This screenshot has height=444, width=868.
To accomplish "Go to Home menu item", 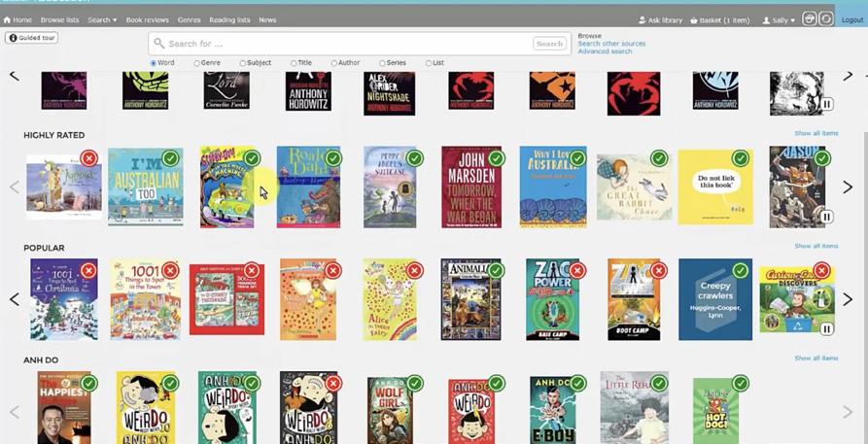I will [17, 20].
